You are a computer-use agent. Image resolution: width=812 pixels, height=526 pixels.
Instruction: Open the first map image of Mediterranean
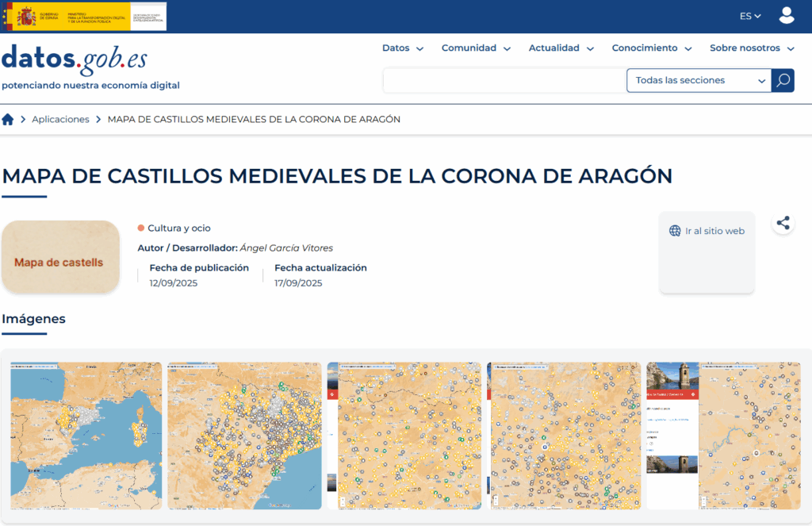click(x=86, y=436)
